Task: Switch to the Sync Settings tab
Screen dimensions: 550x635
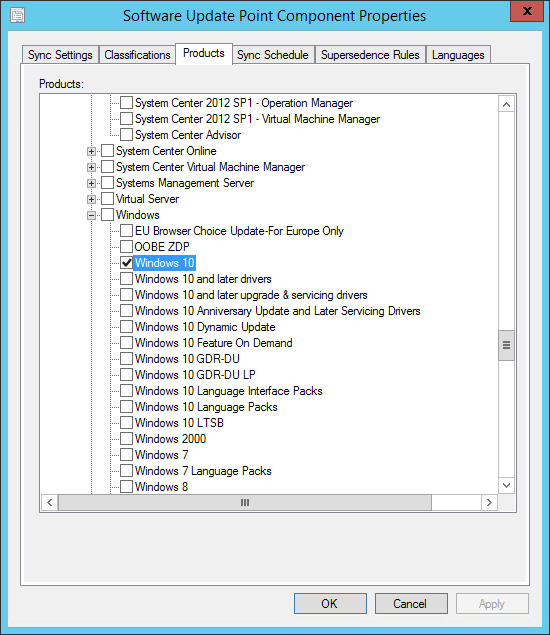Action: tap(60, 55)
